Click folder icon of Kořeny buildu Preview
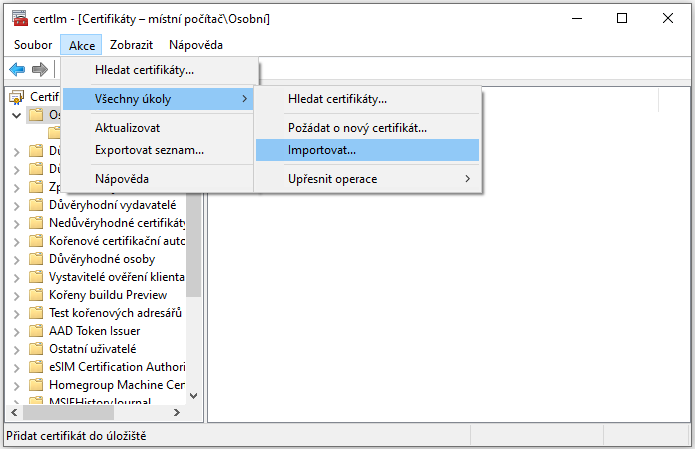The width and height of the screenshot is (695, 450). 36,295
